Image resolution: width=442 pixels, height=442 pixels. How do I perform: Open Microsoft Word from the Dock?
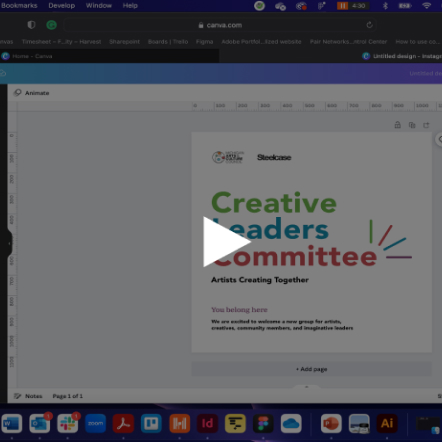[x=11, y=424]
